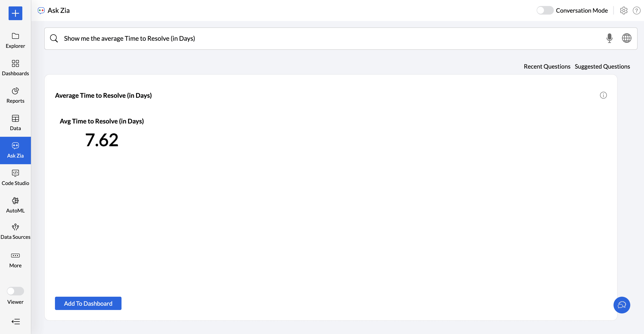Open Recent Questions
Image resolution: width=644 pixels, height=334 pixels.
pos(547,66)
